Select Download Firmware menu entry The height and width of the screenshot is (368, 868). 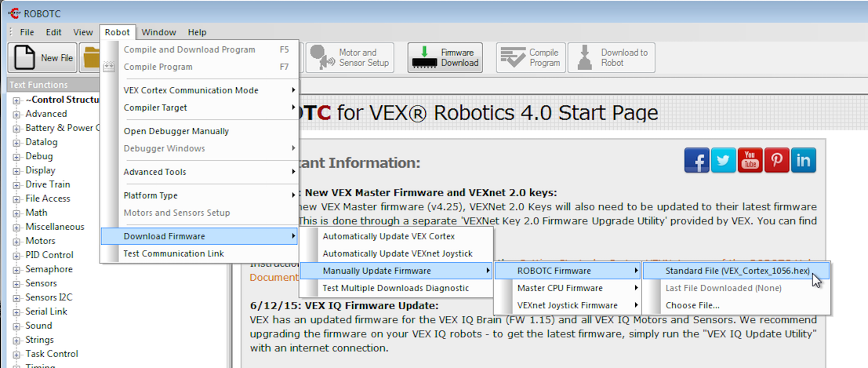(x=199, y=236)
